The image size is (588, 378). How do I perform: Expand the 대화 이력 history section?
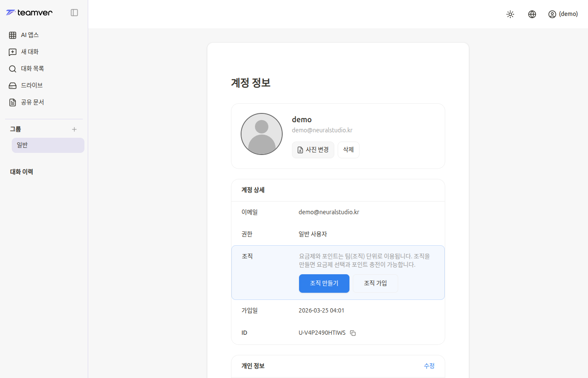[21, 171]
